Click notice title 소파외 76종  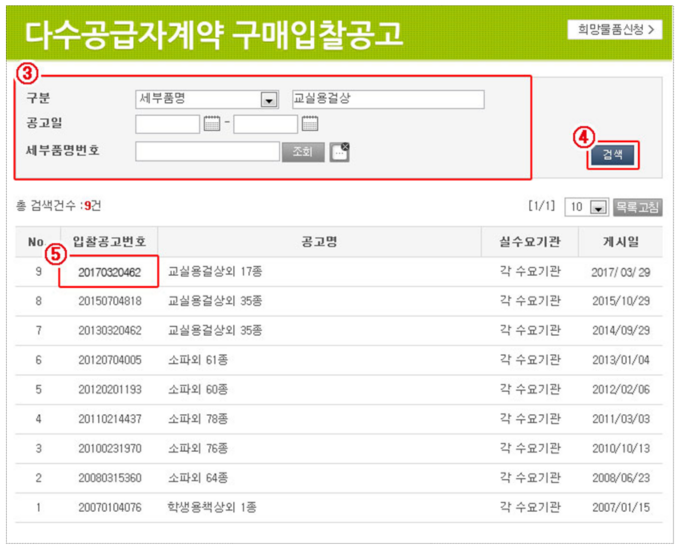pos(198,448)
